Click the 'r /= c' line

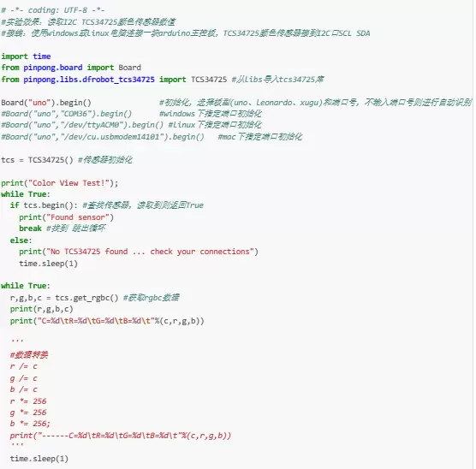pos(24,366)
